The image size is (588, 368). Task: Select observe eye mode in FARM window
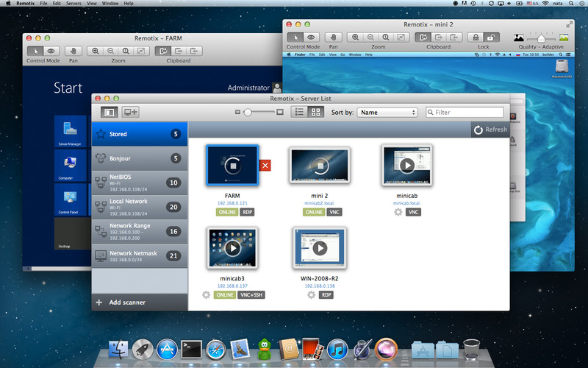(51, 51)
